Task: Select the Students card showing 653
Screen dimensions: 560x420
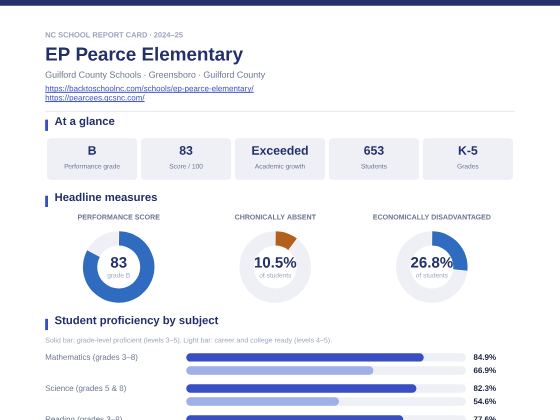Action: pos(374,159)
